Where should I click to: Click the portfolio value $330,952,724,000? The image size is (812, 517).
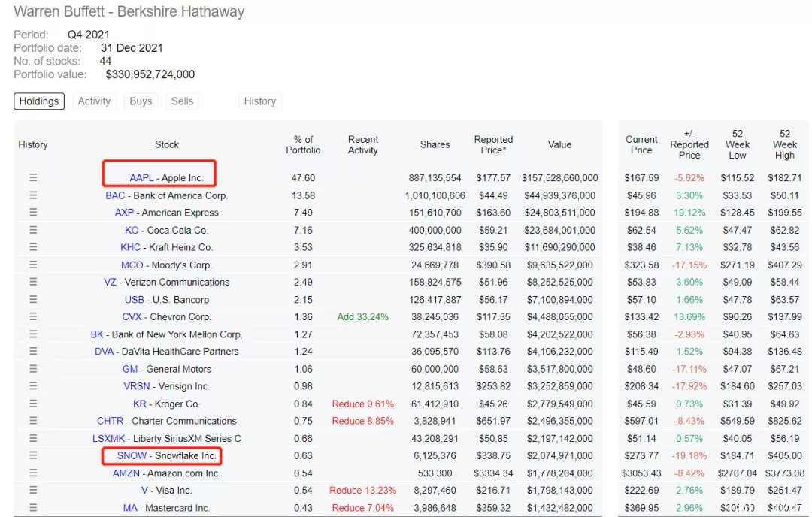click(x=150, y=74)
